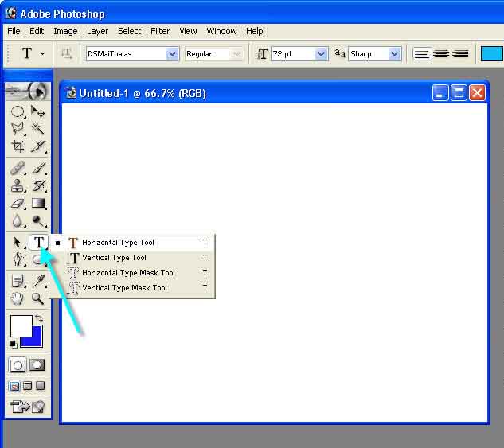
Task: Select the Gradient tool
Action: pyautogui.click(x=38, y=203)
